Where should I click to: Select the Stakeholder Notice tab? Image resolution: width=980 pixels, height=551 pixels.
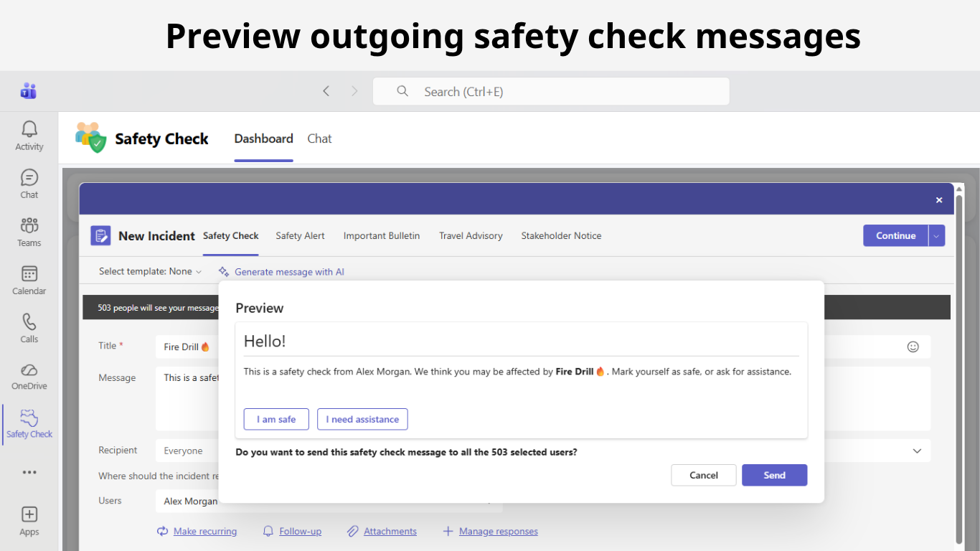[561, 235]
